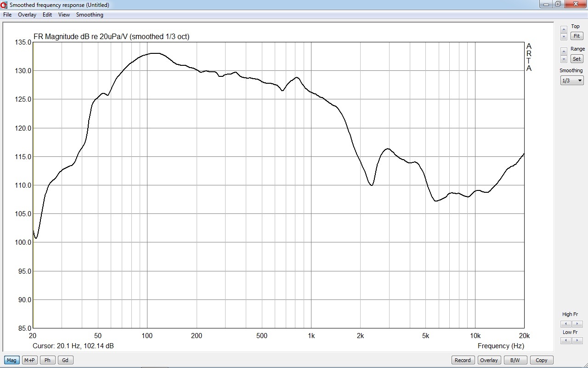This screenshot has width=588, height=368.
Task: Increase the Top level with the up arrow
Action: pos(564,29)
